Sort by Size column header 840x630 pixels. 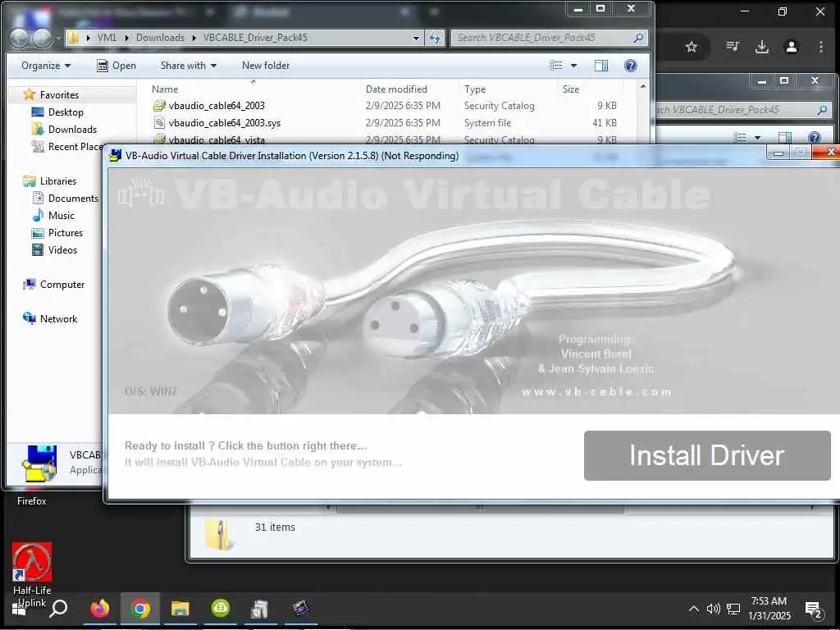pos(571,89)
